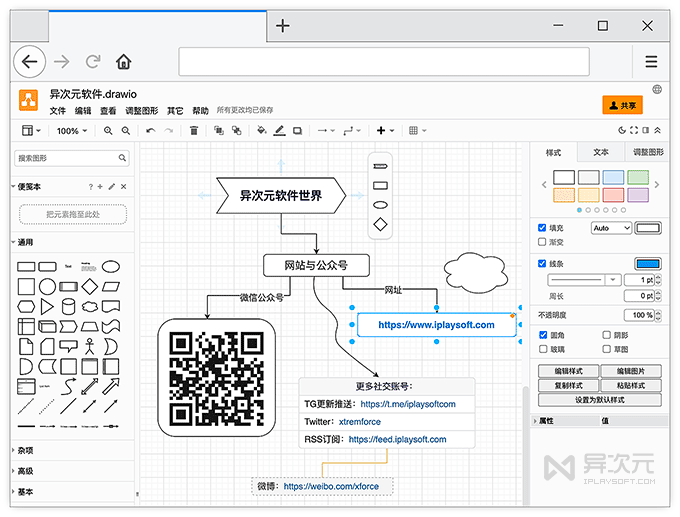Undo the last change in toolbar
This screenshot has width=680, height=517.
coord(150,131)
